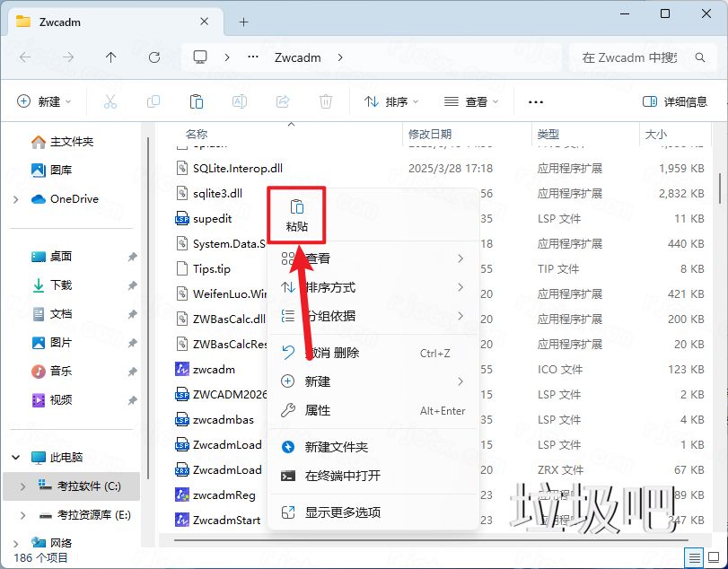Viewport: 728px width, 569px height.
Task: Click the Rename icon in the toolbar
Action: [240, 101]
